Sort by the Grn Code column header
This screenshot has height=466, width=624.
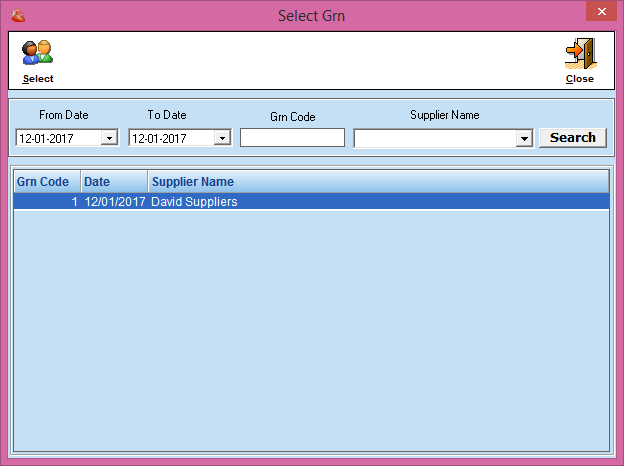tap(44, 182)
